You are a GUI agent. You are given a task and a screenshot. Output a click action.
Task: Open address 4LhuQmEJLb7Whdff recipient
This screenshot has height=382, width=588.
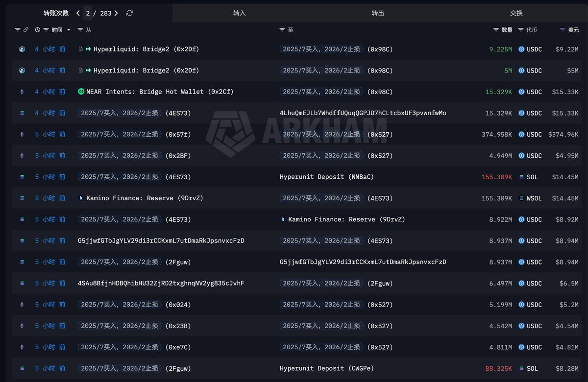363,113
